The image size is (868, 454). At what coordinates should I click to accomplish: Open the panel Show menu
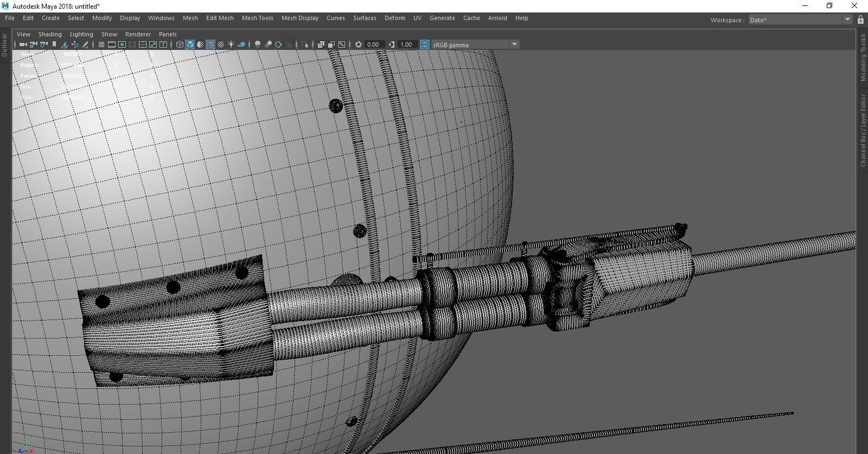tap(109, 34)
